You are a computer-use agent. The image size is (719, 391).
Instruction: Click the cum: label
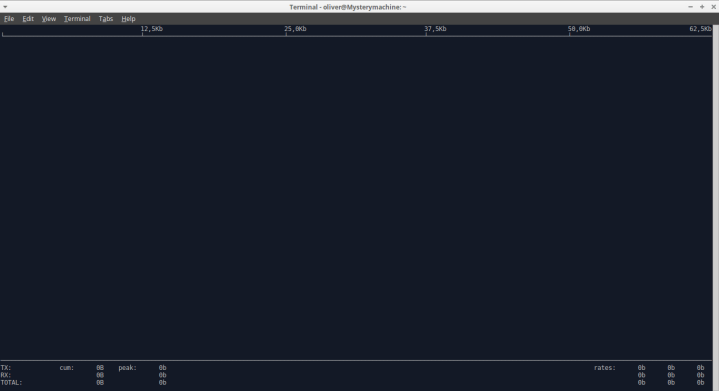66,368
